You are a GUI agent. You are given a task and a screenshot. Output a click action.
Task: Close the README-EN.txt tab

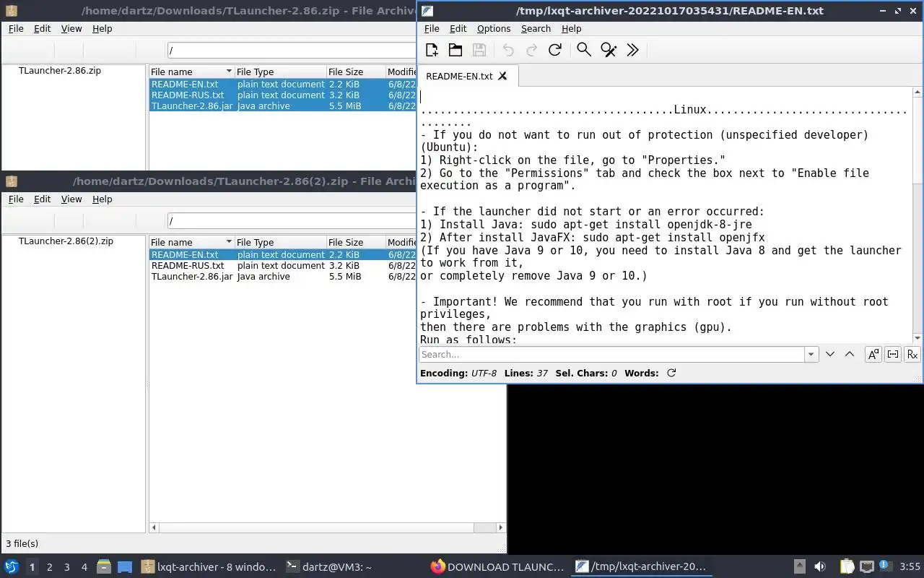point(503,76)
